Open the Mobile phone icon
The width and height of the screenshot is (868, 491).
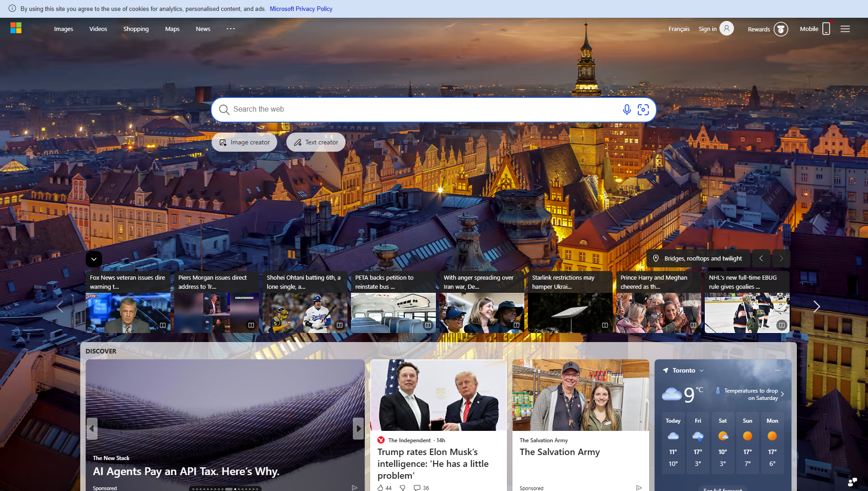coord(826,29)
